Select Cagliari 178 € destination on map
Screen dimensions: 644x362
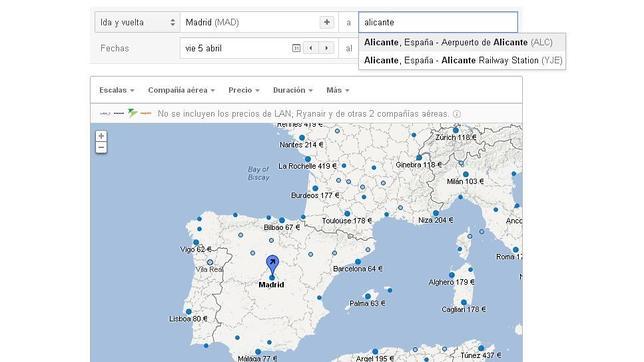[x=463, y=309]
